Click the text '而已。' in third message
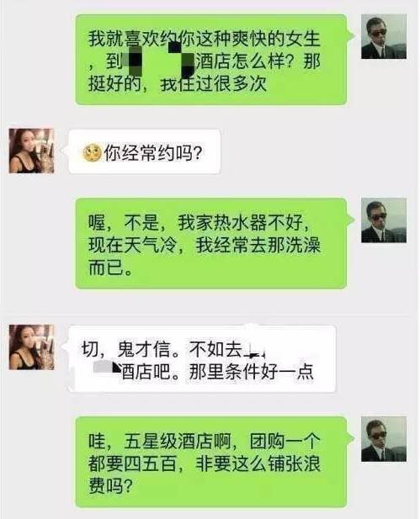This screenshot has height=519, width=420. click(110, 267)
